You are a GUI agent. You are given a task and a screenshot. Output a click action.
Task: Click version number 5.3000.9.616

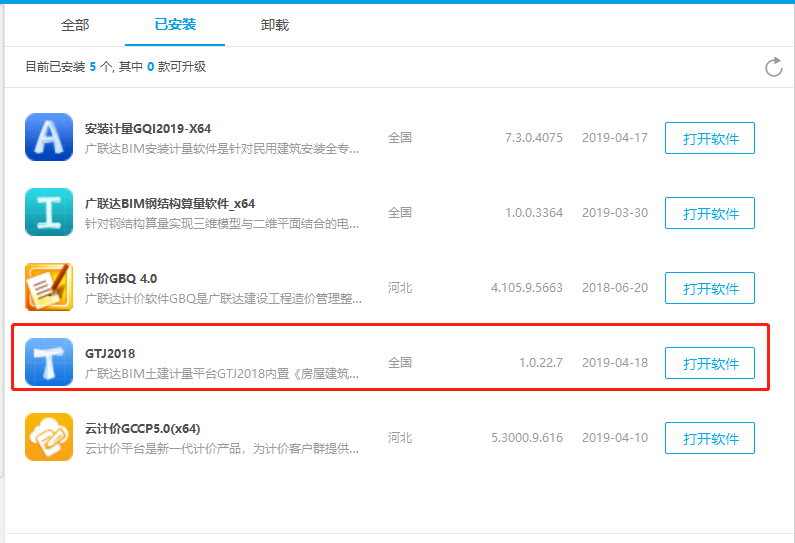tap(527, 438)
